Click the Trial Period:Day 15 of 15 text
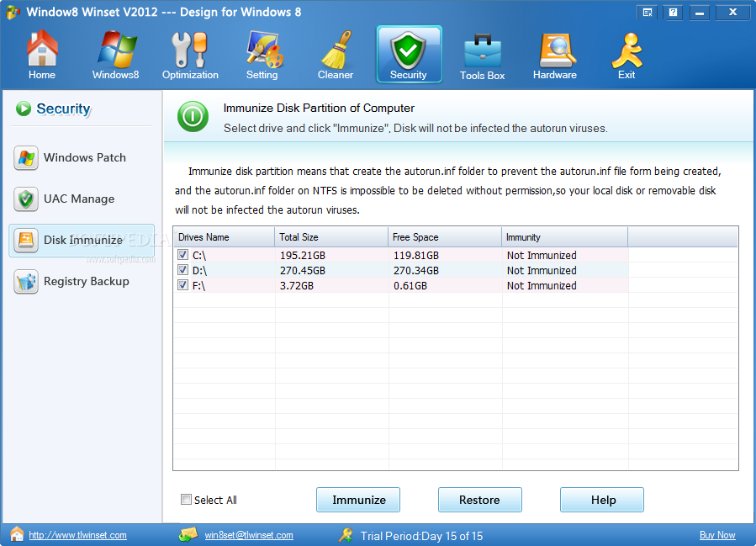Screen dimensions: 756x546 [x=421, y=536]
